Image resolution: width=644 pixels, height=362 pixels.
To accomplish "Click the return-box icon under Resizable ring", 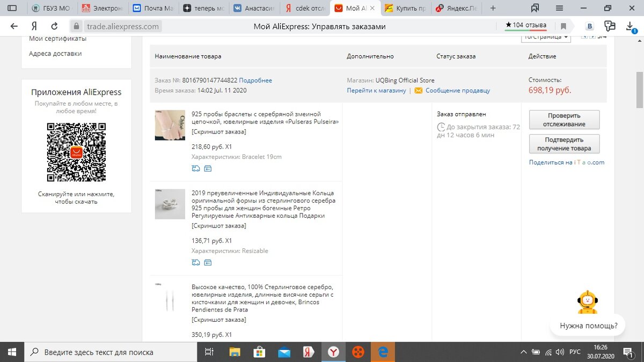I will point(208,262).
